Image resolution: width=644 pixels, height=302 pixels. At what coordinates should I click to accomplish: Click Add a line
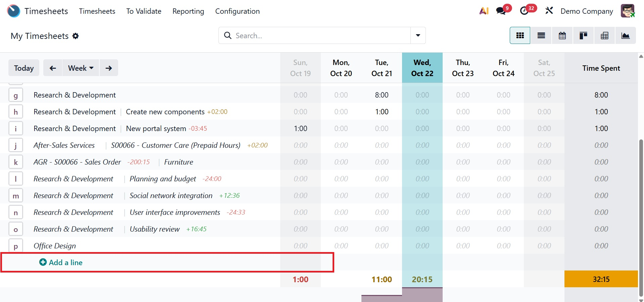(x=61, y=262)
